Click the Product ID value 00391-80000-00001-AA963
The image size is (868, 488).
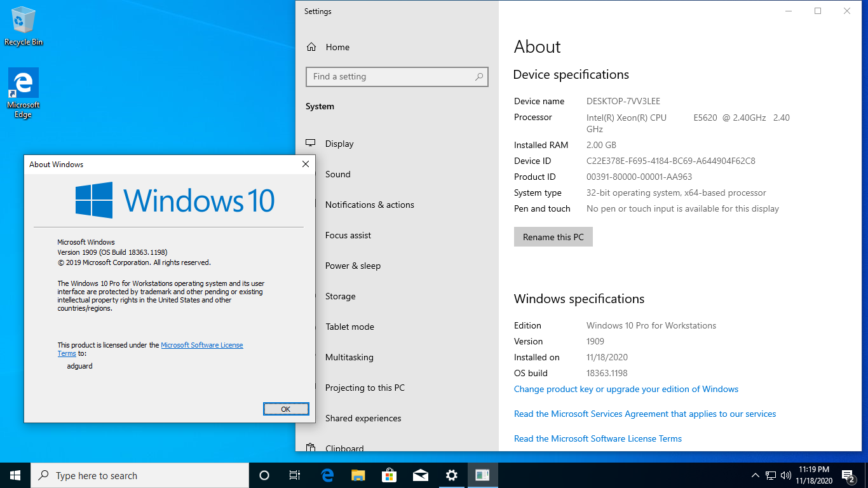point(639,177)
